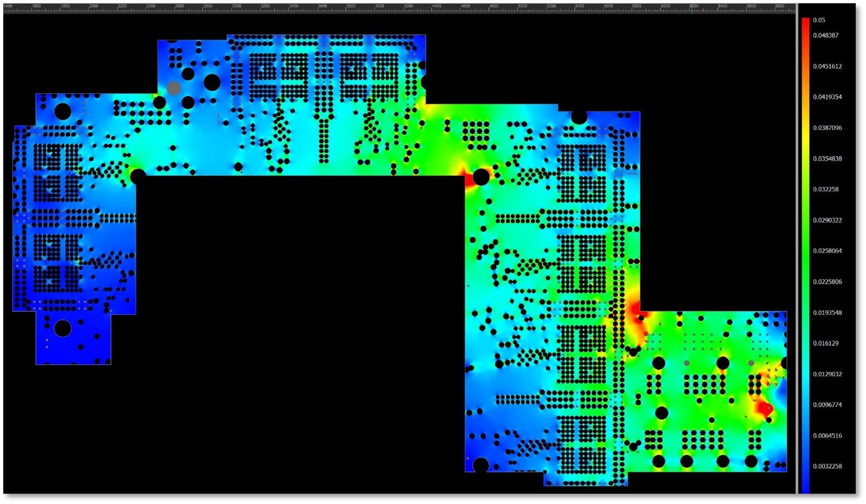The height and width of the screenshot is (504, 866).
Task: Click the 0.032258 legend value
Action: tap(825, 190)
